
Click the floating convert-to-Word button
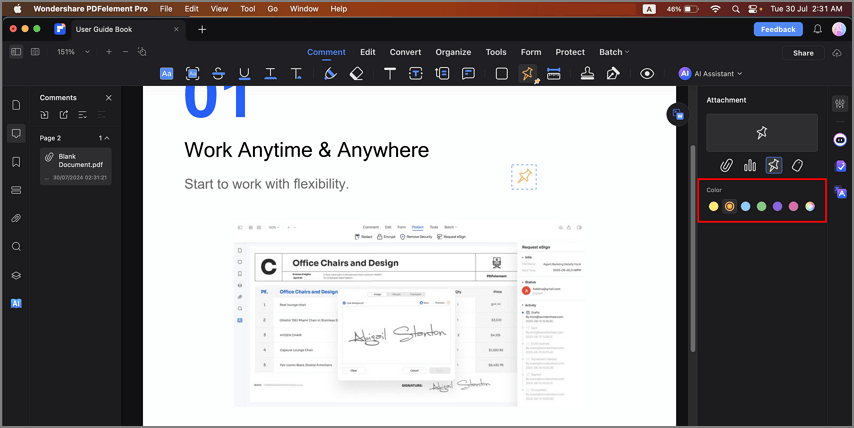[678, 114]
